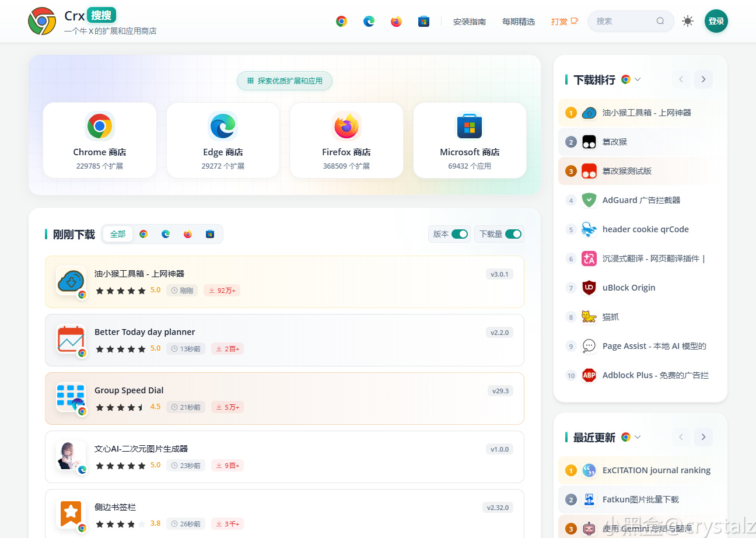Click 侧边书签栏 bookmark star icon
This screenshot has width=756, height=538.
[x=71, y=513]
